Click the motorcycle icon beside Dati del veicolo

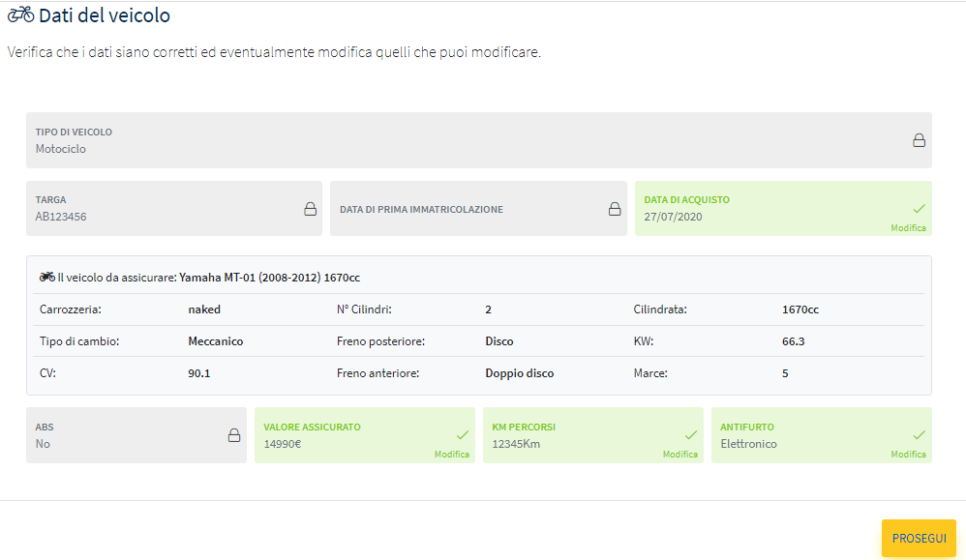pyautogui.click(x=20, y=15)
